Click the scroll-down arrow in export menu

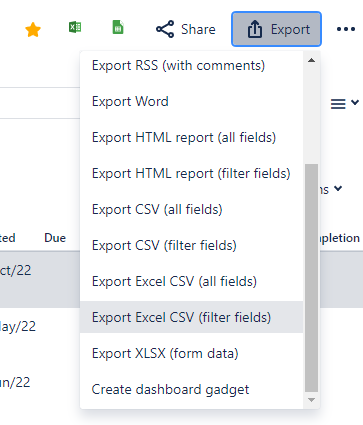311,400
